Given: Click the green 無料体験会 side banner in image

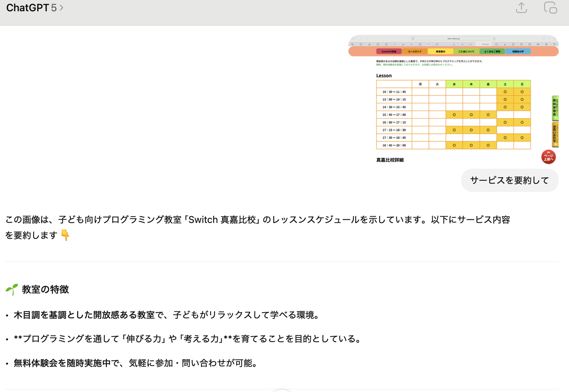Looking at the screenshot, I should [555, 108].
